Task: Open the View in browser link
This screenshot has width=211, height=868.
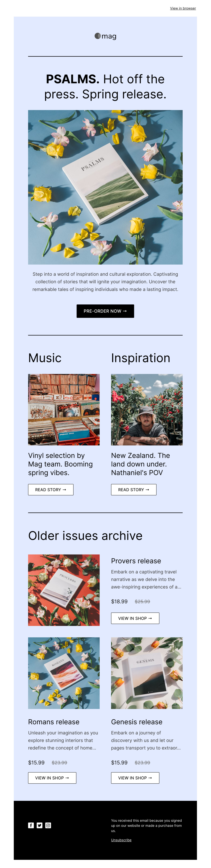Action: [x=183, y=8]
